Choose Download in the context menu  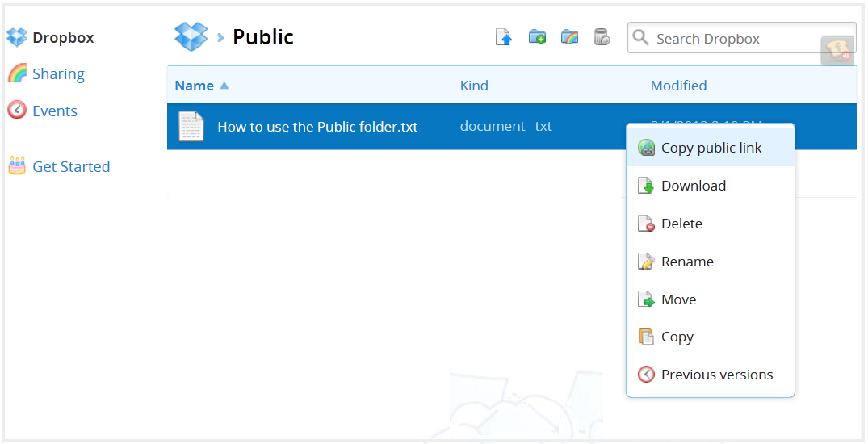(x=711, y=186)
